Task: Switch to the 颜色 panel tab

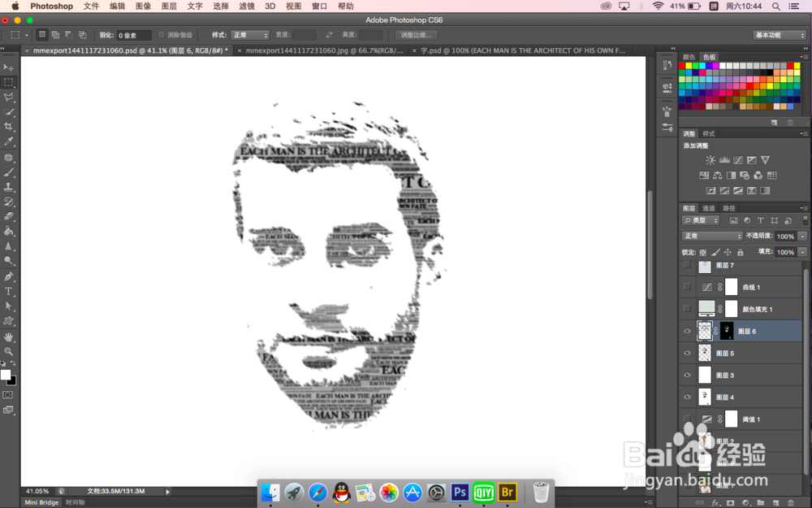Action: pyautogui.click(x=689, y=57)
